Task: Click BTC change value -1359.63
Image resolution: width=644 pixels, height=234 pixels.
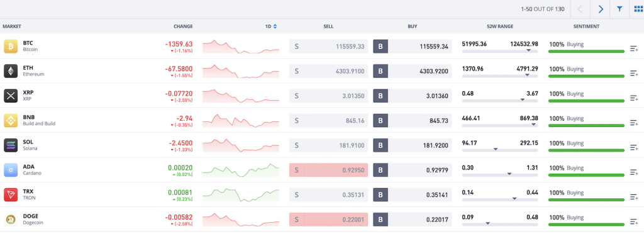Action: (179, 44)
